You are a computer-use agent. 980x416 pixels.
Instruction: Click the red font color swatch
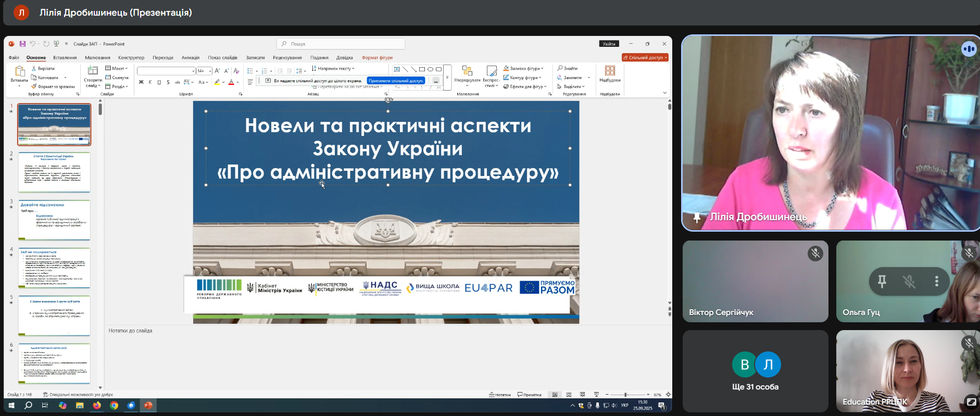231,82
